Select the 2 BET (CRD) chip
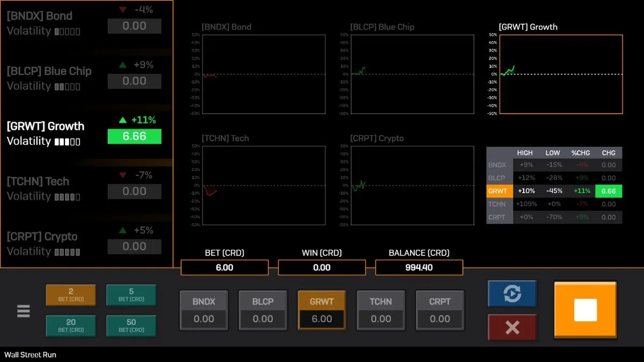Viewport: 644px width, 362px height. 71,295
